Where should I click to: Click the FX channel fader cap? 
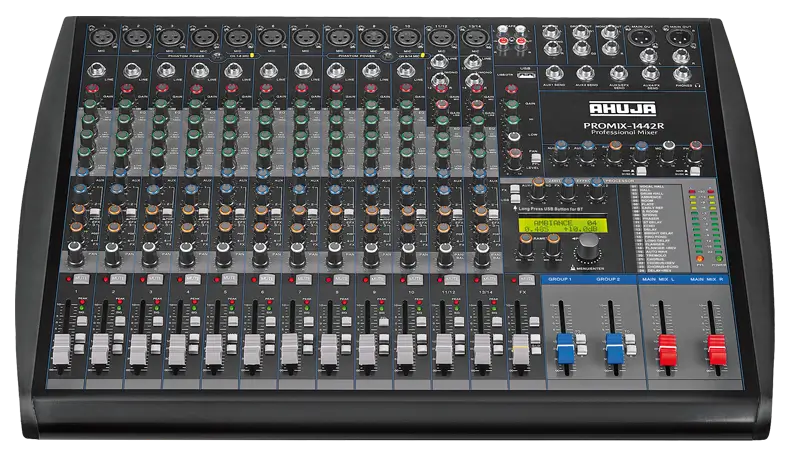[520, 350]
